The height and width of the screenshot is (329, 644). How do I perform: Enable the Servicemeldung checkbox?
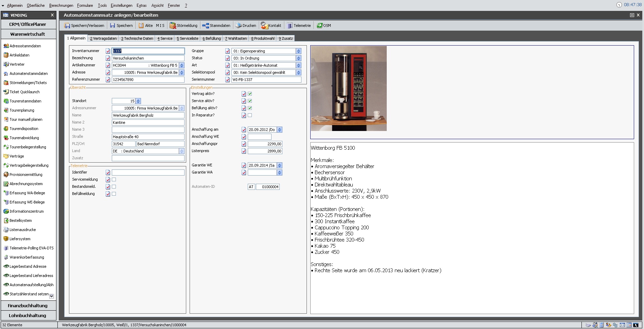114,179
